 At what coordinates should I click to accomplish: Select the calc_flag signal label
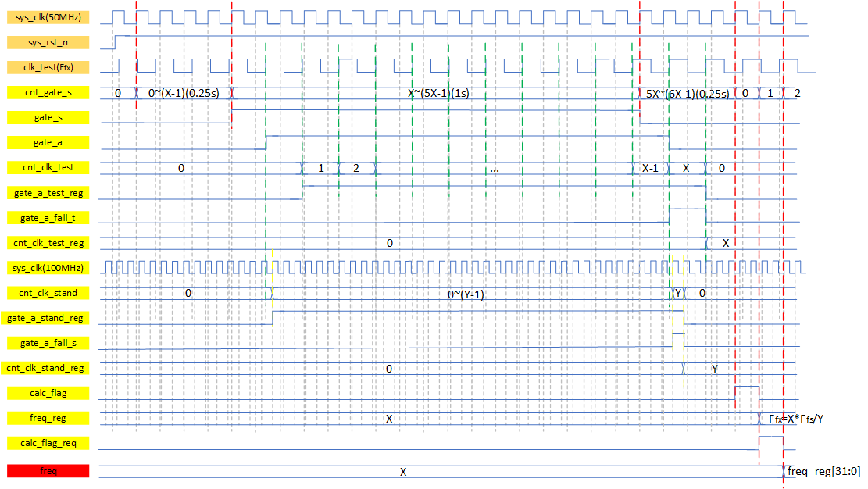click(x=48, y=393)
